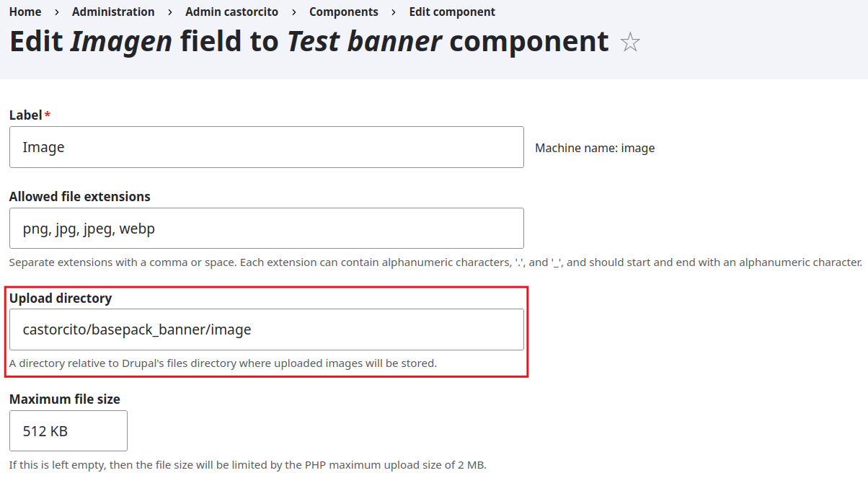Click the bold "Label" field caption
The width and height of the screenshot is (868, 491).
pyautogui.click(x=26, y=115)
